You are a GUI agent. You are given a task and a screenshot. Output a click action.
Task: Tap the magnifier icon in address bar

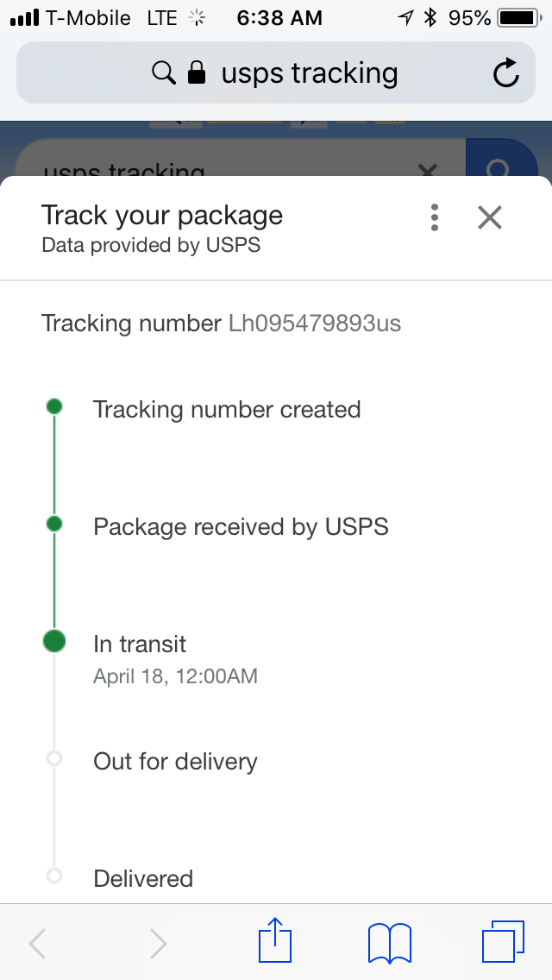tap(164, 73)
